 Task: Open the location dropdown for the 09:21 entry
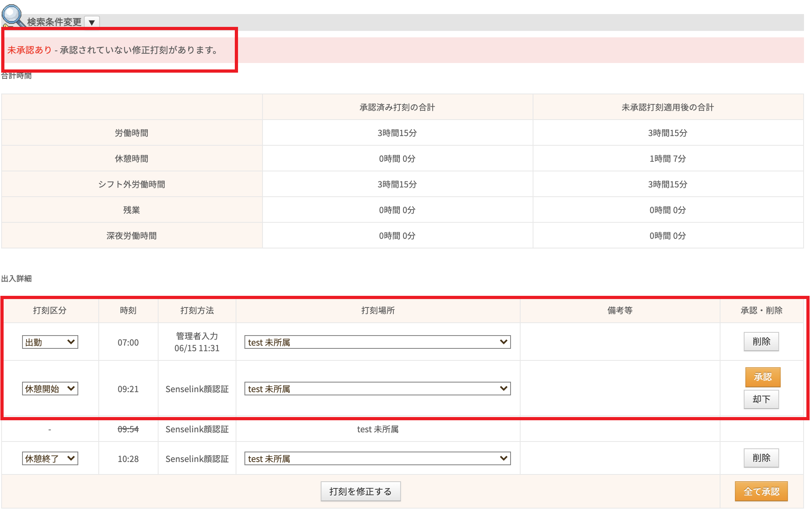click(377, 389)
